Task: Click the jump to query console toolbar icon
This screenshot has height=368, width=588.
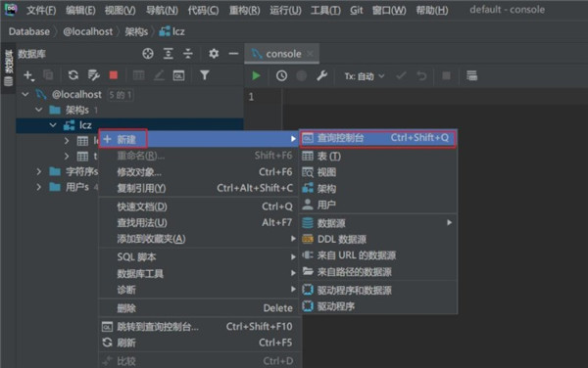Action: tap(178, 75)
